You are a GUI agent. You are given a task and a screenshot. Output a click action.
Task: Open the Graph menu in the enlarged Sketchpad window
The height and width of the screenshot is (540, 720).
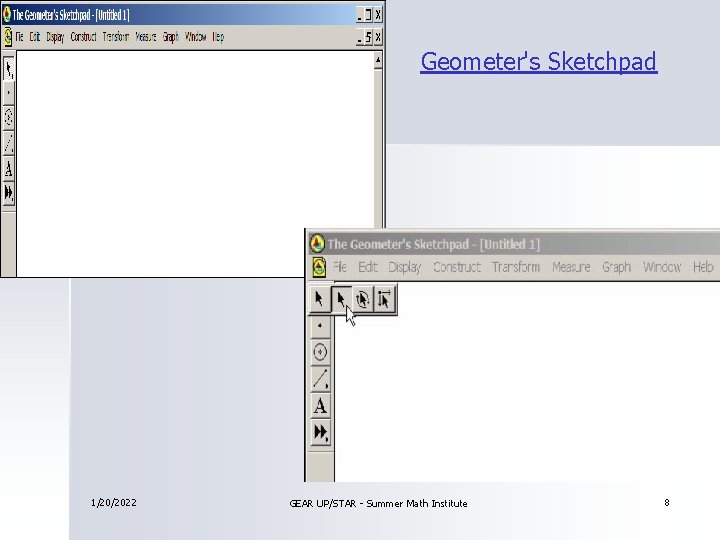point(616,268)
